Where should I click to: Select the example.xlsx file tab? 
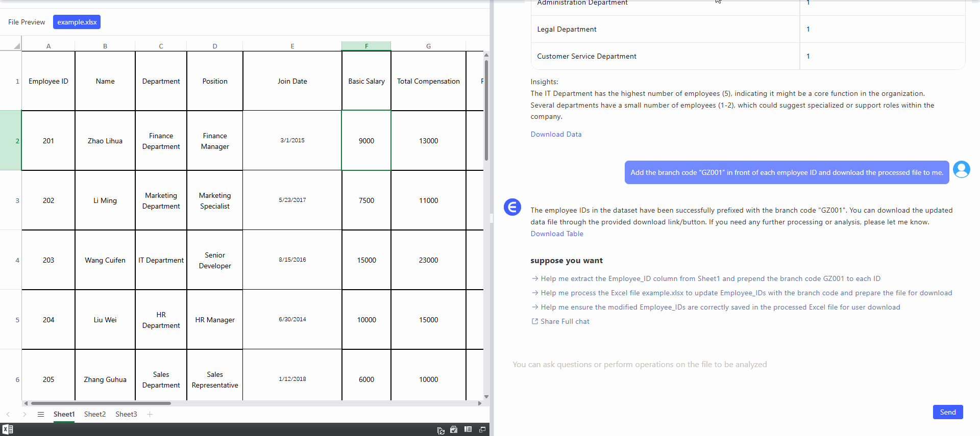point(77,22)
